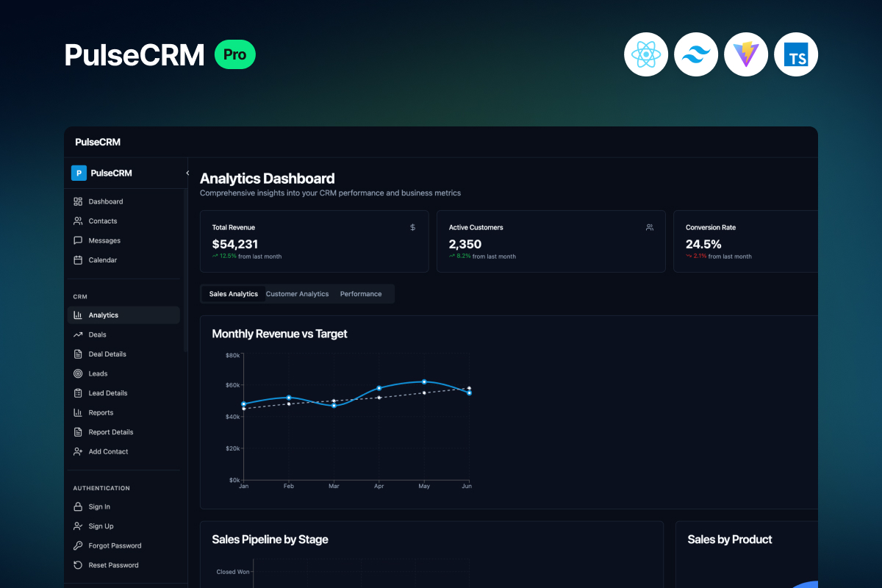
Task: Collapse the sidebar with the chevron
Action: click(x=187, y=173)
